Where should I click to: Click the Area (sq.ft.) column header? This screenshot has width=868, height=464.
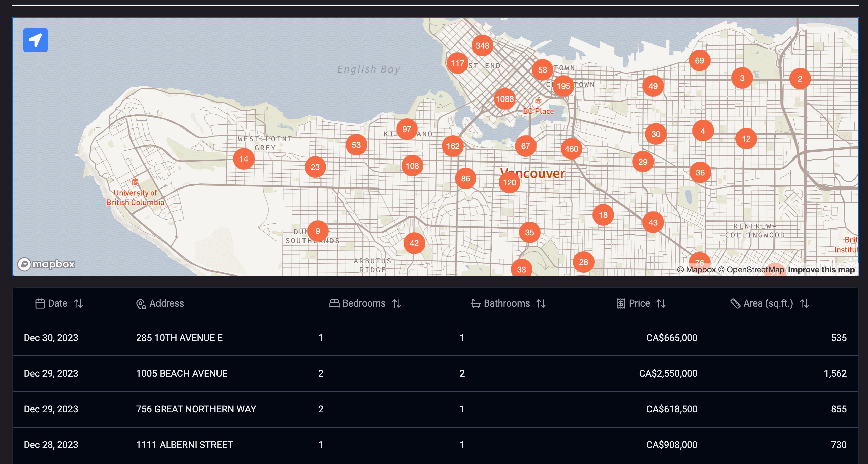770,303
